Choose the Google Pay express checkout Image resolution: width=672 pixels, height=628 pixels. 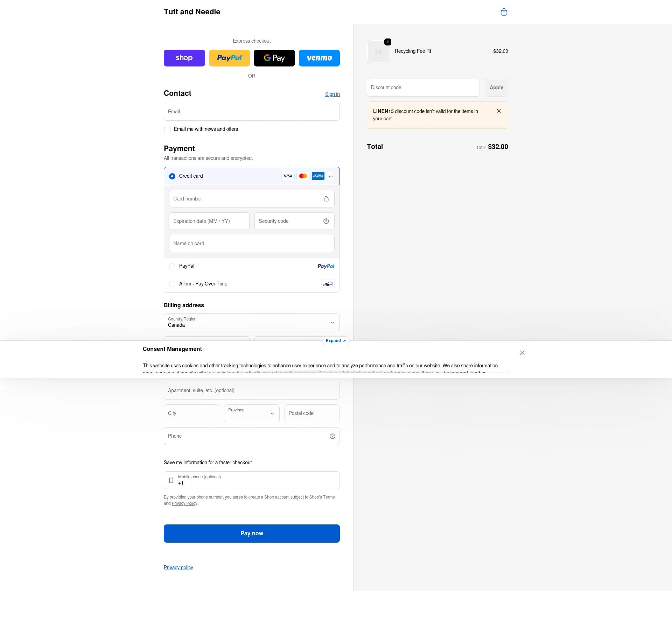pos(274,58)
